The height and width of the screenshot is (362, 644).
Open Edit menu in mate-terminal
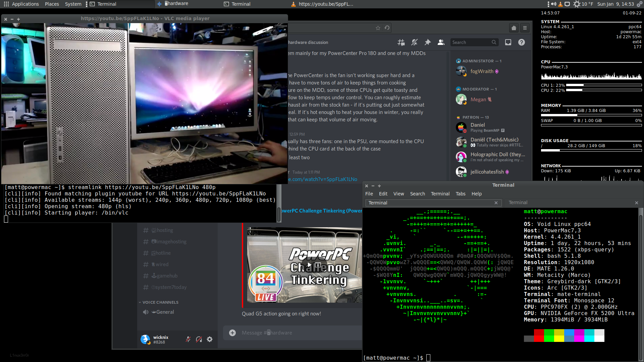[x=383, y=194]
